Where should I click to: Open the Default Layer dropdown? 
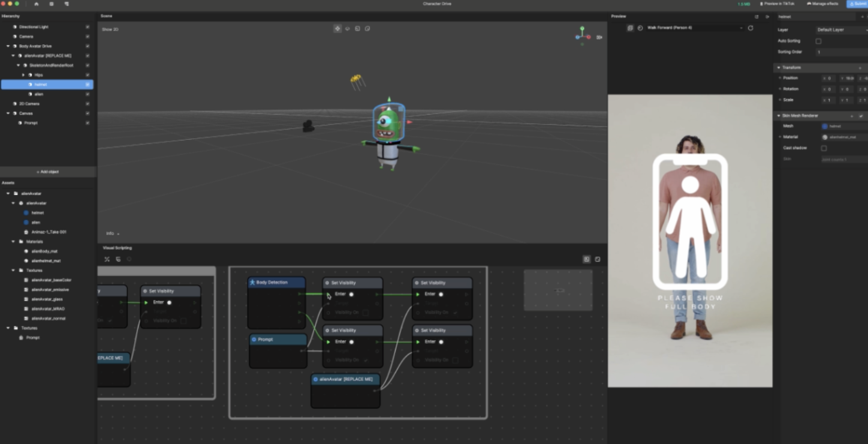[841, 29]
